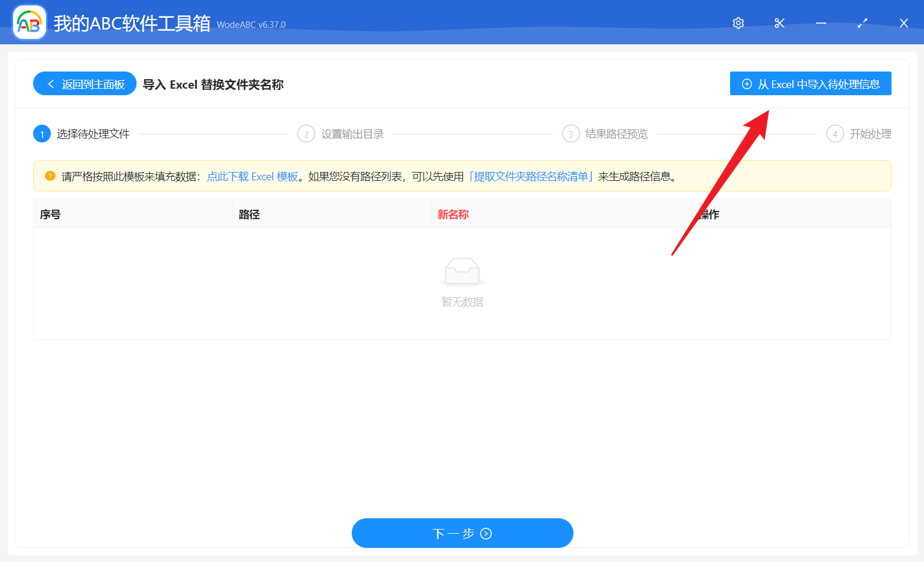Minimize the window with the dash icon
This screenshot has width=924, height=562.
[x=821, y=23]
